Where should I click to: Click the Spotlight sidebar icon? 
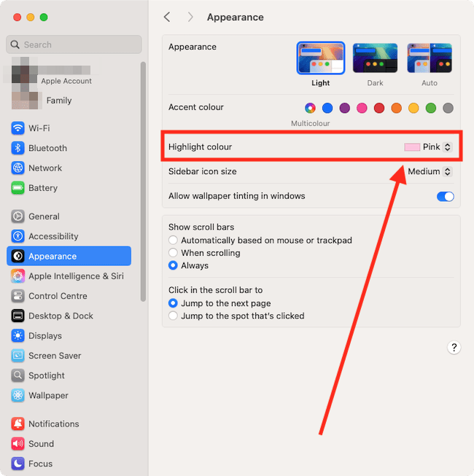tap(18, 375)
